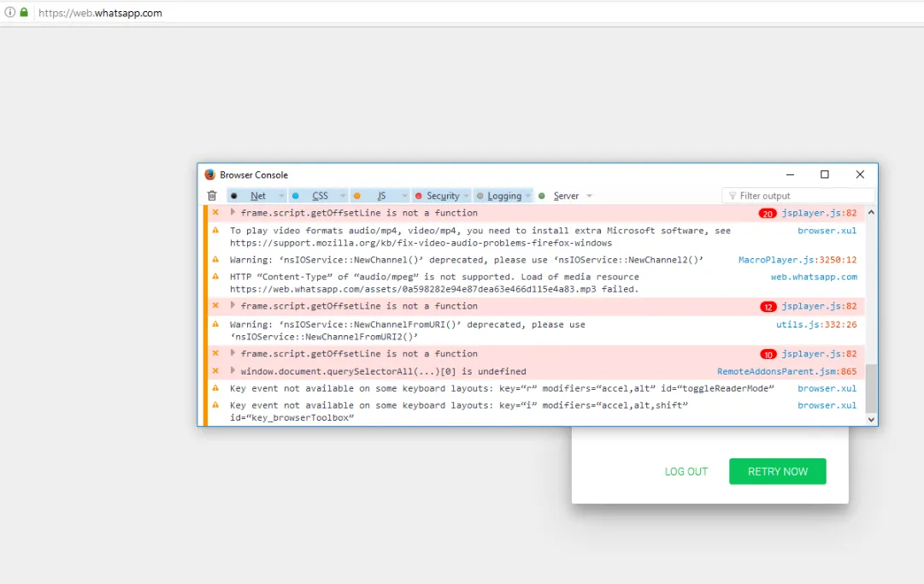Click the green RETRY NOW button
924x584 pixels.
coord(777,471)
